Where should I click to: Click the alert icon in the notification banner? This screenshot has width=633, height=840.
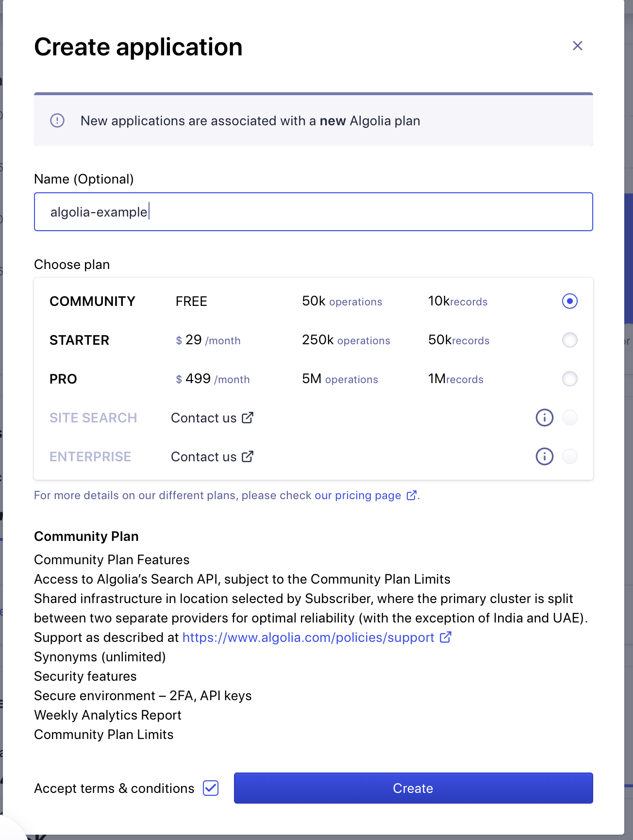click(x=57, y=121)
